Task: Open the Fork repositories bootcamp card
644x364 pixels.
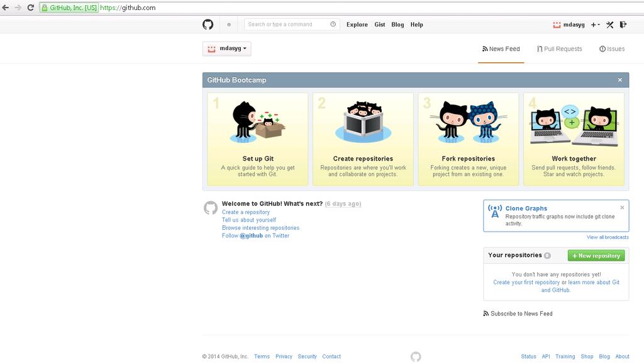Action: pos(468,139)
